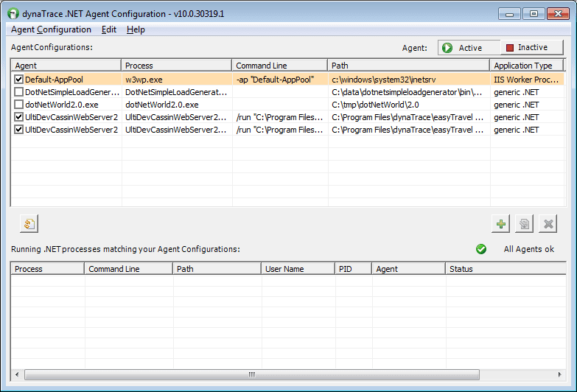
Task: Click the scroll right arrow of bottom scrollbar
Action: click(560, 375)
